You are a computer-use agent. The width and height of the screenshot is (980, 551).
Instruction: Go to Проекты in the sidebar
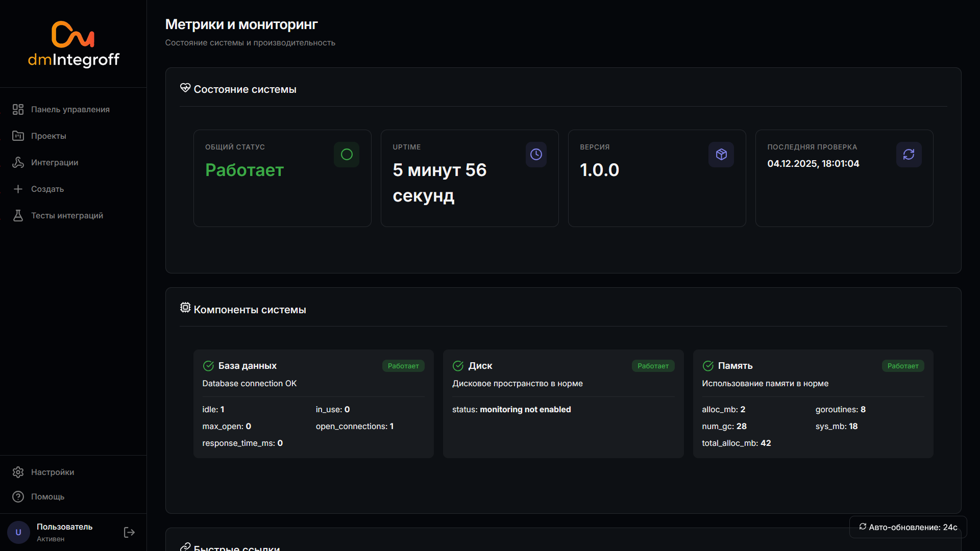tap(48, 136)
